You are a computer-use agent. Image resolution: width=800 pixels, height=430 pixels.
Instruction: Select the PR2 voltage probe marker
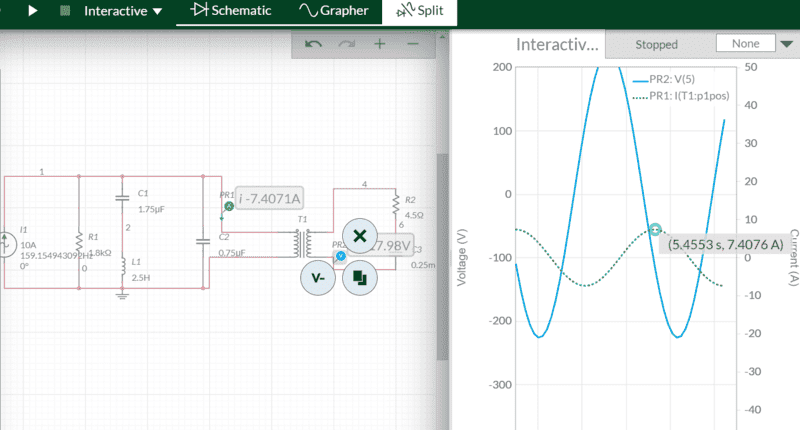point(340,256)
